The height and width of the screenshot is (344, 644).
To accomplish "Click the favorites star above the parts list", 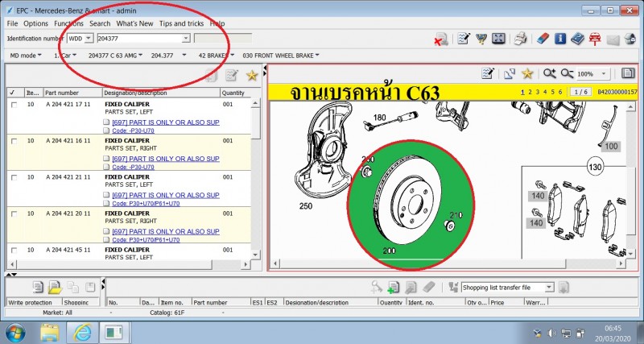I will coord(251,75).
